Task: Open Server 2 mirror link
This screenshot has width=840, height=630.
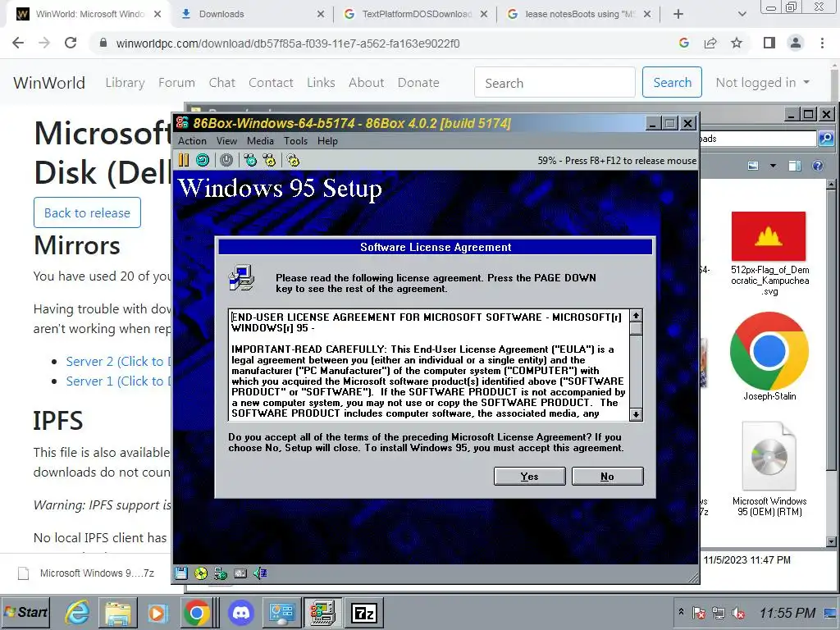Action: (x=118, y=362)
